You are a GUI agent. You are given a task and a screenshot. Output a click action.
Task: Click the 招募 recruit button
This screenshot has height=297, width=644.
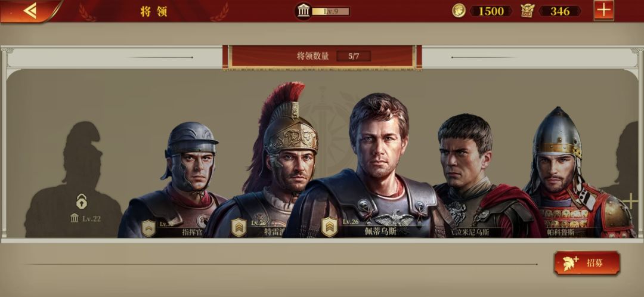tap(587, 263)
